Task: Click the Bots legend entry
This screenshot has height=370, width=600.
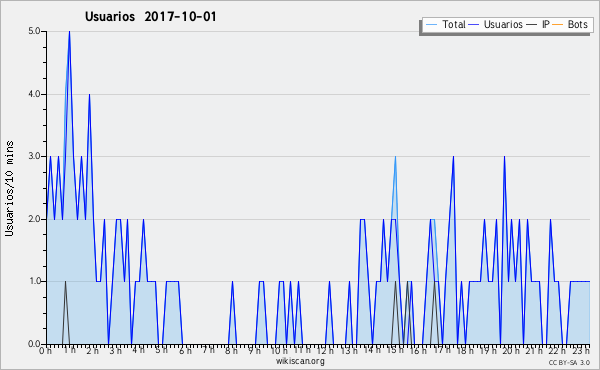Action: point(570,24)
